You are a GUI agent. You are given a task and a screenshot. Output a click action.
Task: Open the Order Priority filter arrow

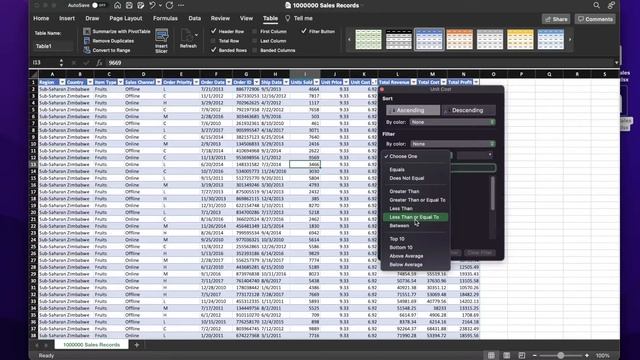[x=196, y=82]
